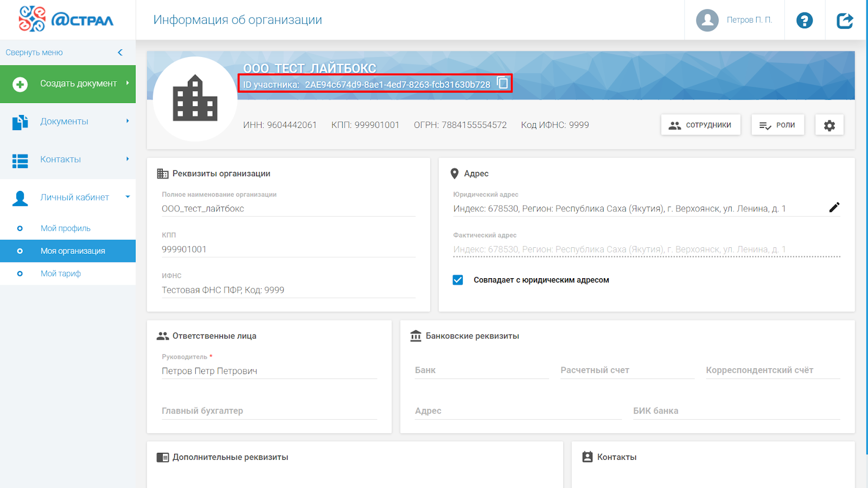The width and height of the screenshot is (868, 488).
Task: Click the Реквизиты организации building icon
Action: 163,174
